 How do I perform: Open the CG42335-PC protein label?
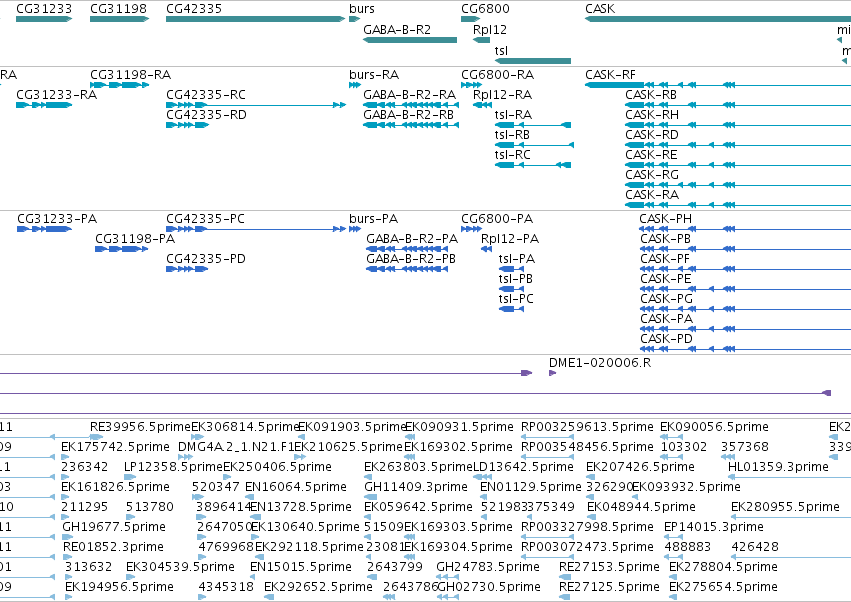205,219
